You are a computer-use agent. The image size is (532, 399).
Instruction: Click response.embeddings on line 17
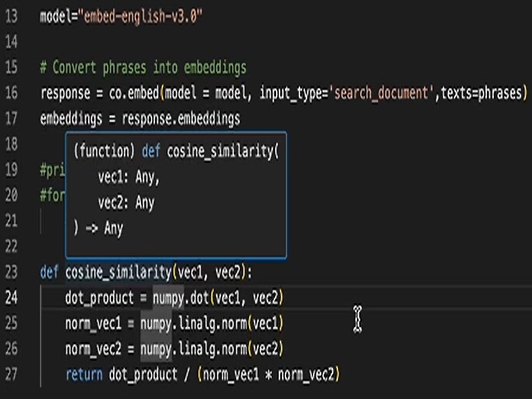[181, 119]
